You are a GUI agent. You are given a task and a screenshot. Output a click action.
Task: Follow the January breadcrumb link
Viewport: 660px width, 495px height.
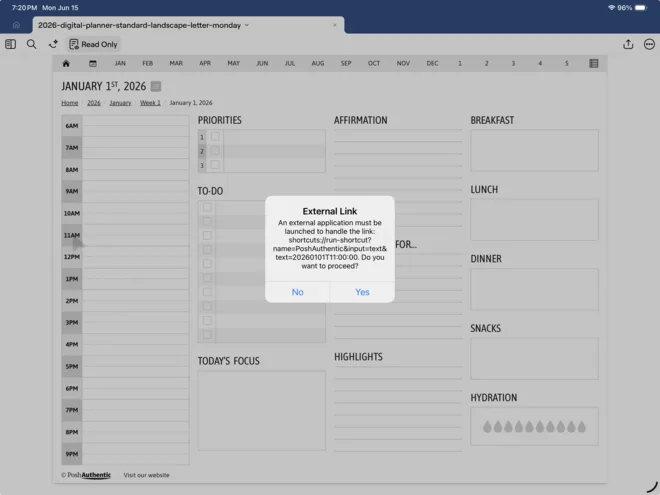click(120, 103)
